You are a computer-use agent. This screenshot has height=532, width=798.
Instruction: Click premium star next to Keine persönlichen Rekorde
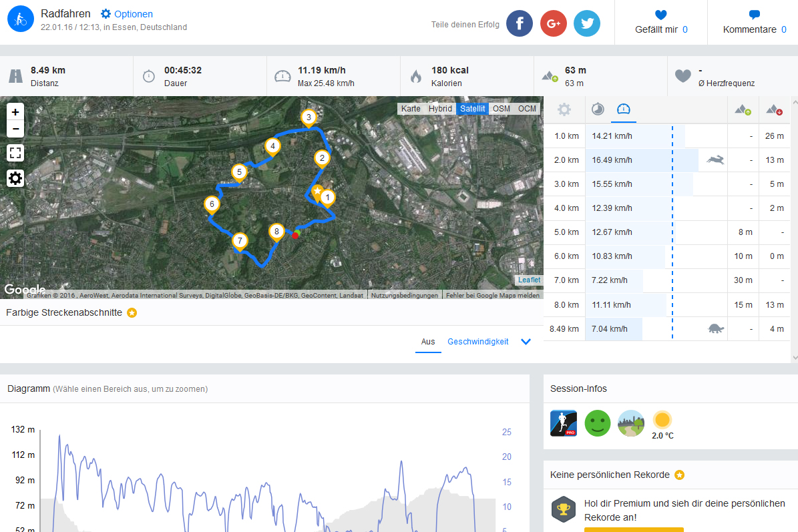[x=679, y=475]
